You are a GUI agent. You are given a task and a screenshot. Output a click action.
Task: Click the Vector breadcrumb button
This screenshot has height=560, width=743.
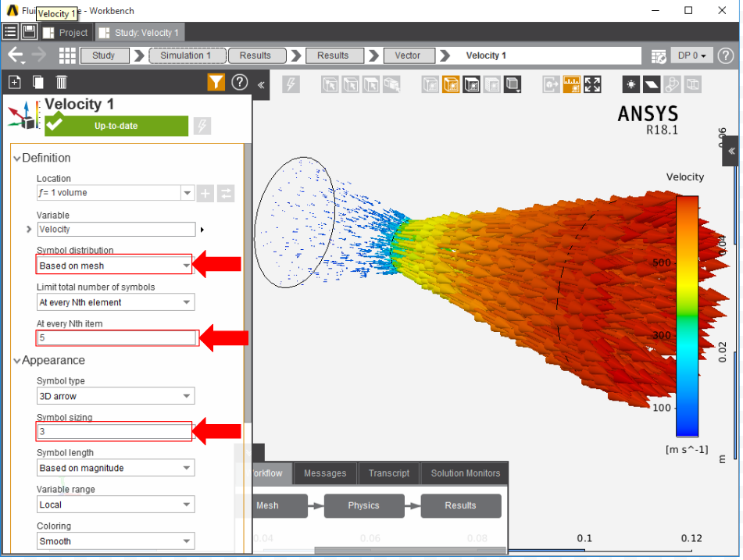pos(408,55)
